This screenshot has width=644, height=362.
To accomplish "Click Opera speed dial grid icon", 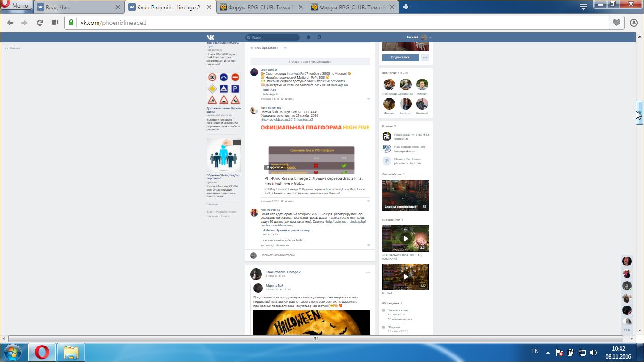I will click(55, 23).
